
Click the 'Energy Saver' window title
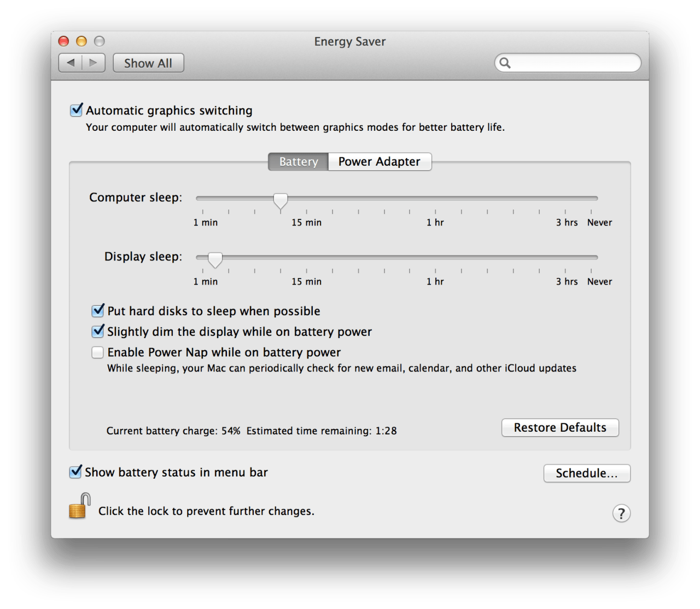[x=350, y=42]
